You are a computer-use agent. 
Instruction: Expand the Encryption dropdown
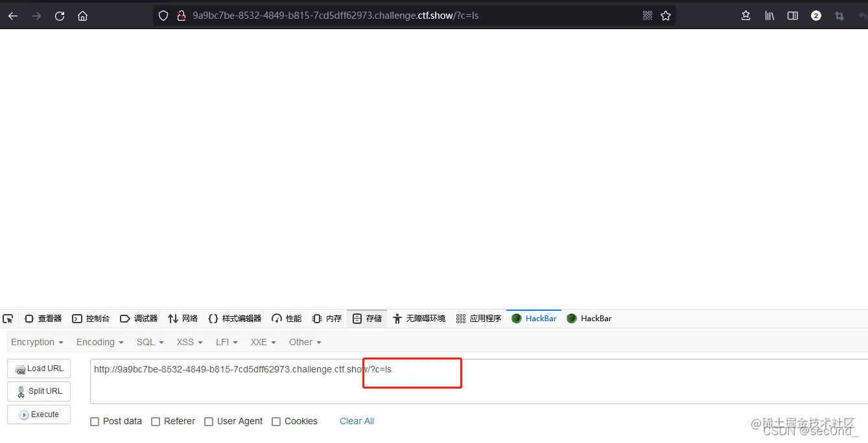[37, 342]
